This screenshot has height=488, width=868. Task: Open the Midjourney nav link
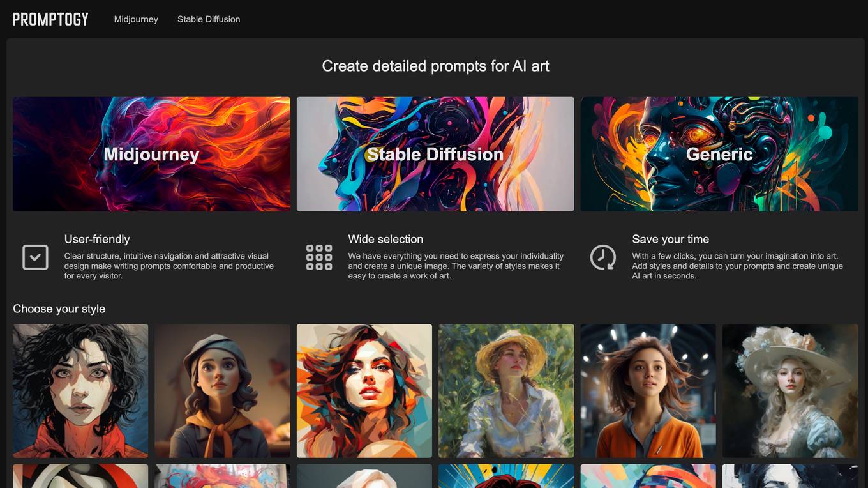point(136,19)
